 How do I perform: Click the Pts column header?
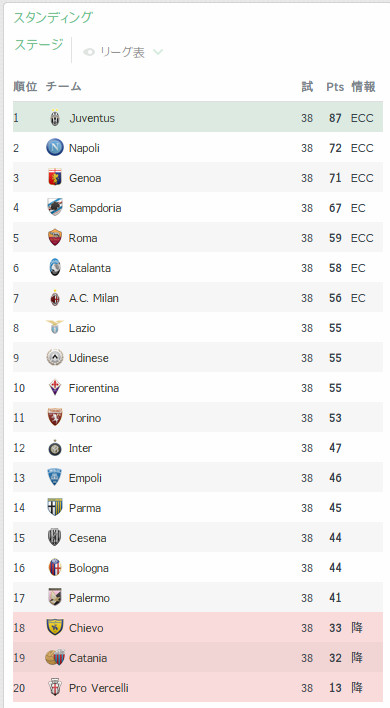click(x=335, y=87)
